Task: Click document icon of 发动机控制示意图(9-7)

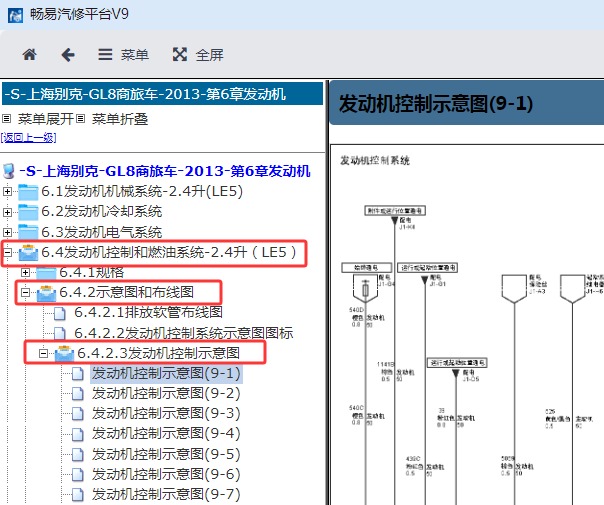Action: [x=78, y=495]
